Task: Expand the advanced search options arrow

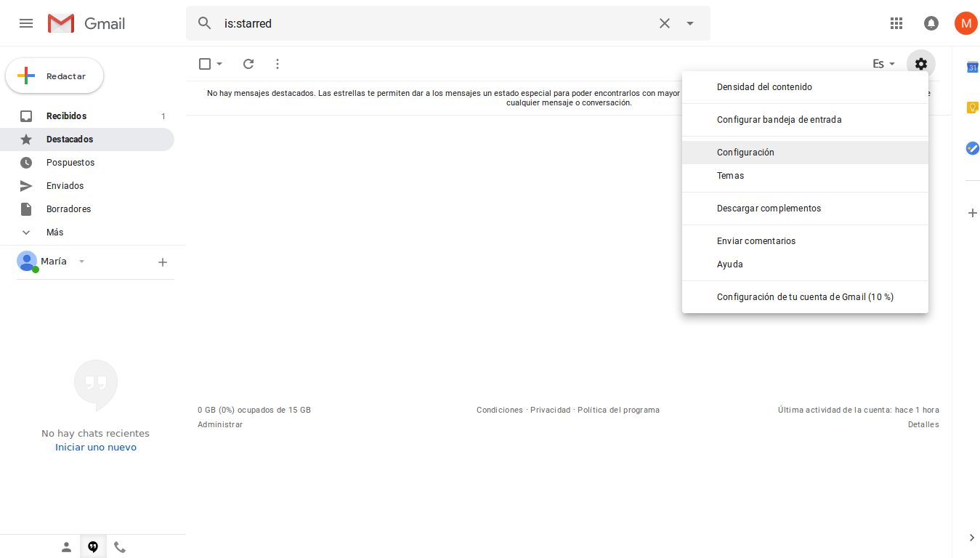Action: [689, 23]
